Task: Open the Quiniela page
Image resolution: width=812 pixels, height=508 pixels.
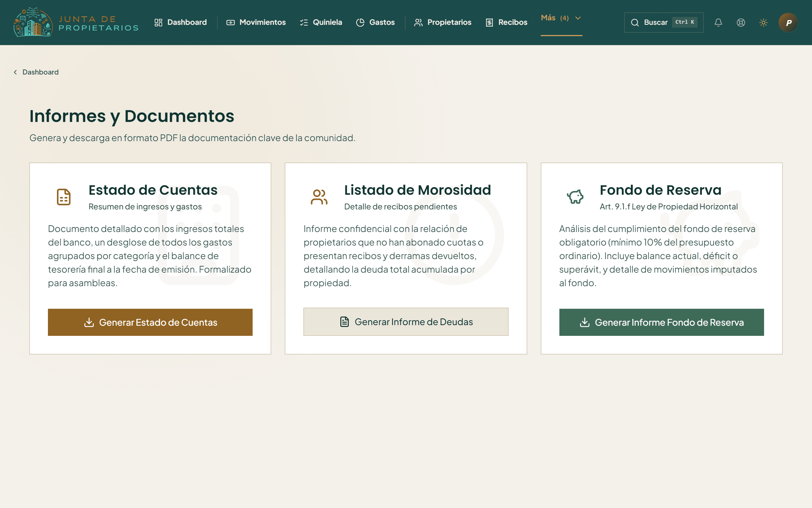Action: (321, 22)
